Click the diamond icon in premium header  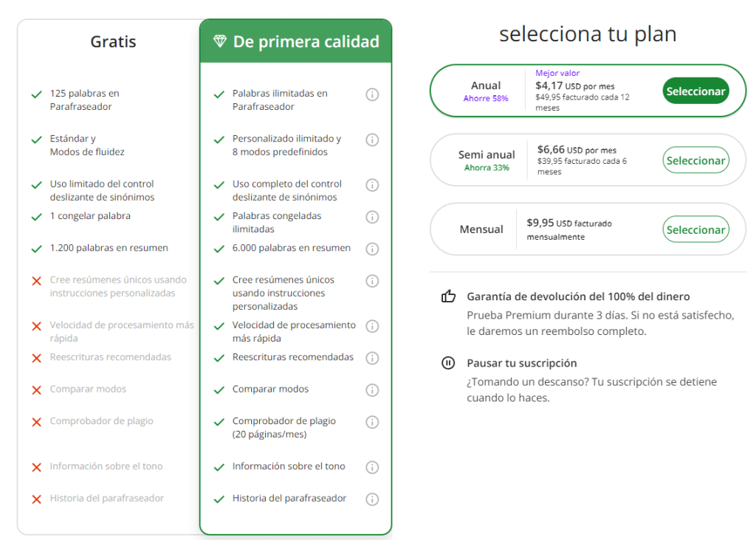220,41
